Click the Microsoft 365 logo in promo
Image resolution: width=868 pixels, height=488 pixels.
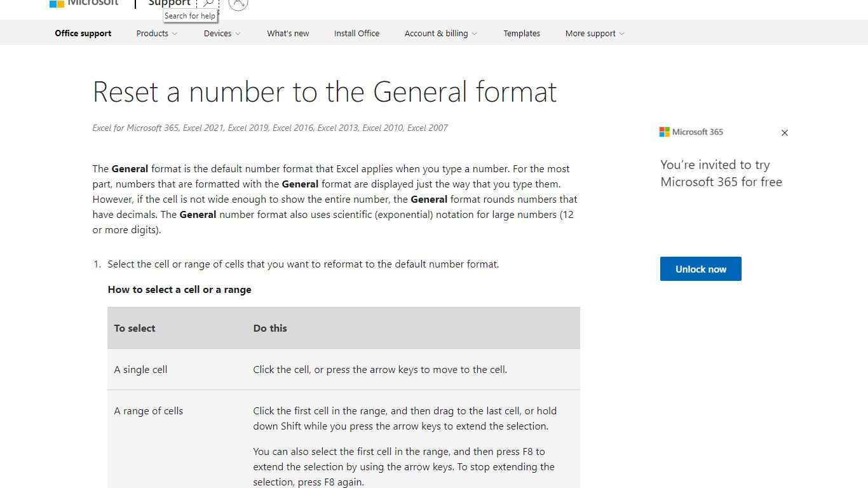[691, 132]
